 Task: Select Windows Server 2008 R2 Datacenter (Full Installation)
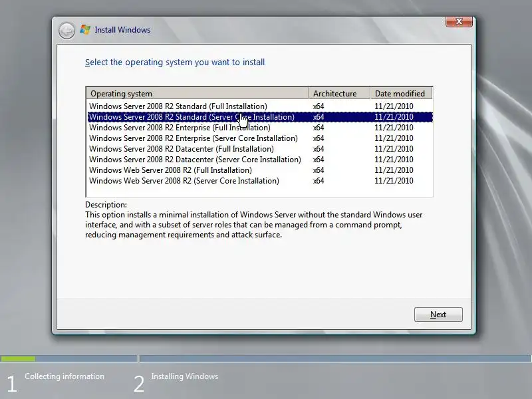point(260,149)
